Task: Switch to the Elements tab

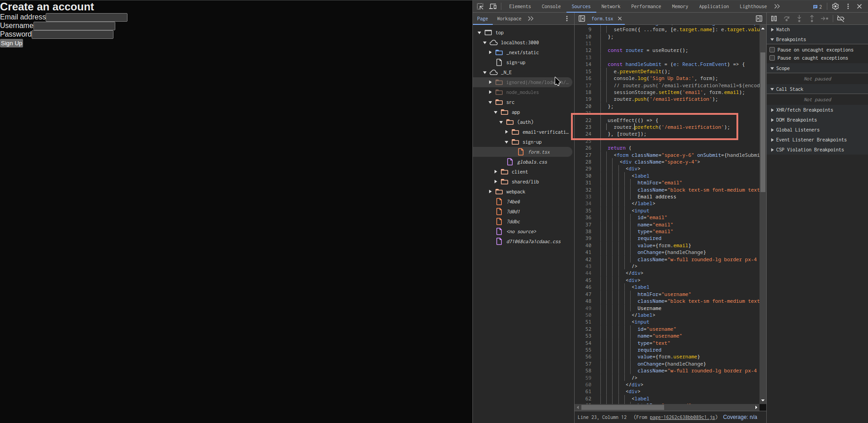Action: click(x=520, y=6)
